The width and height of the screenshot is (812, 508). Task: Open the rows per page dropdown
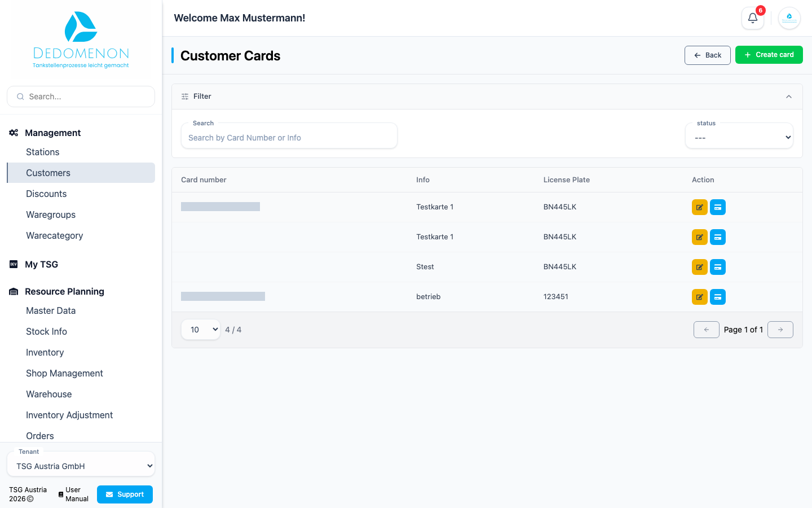pos(201,330)
